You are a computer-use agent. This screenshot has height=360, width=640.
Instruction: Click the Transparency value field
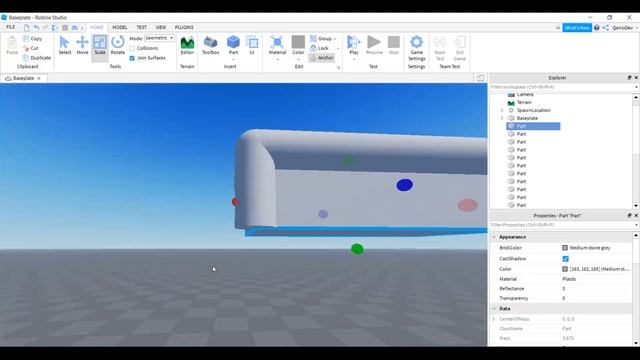(x=596, y=298)
